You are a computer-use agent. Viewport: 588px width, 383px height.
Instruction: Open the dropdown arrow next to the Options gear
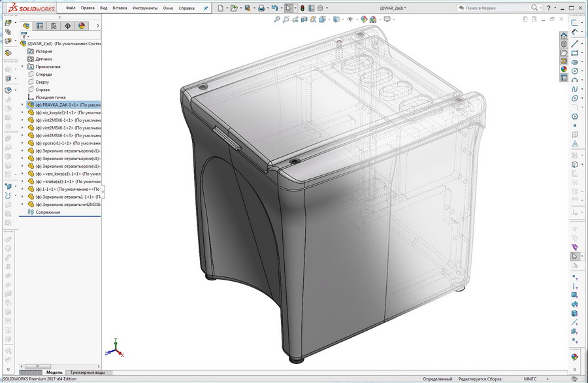(327, 8)
